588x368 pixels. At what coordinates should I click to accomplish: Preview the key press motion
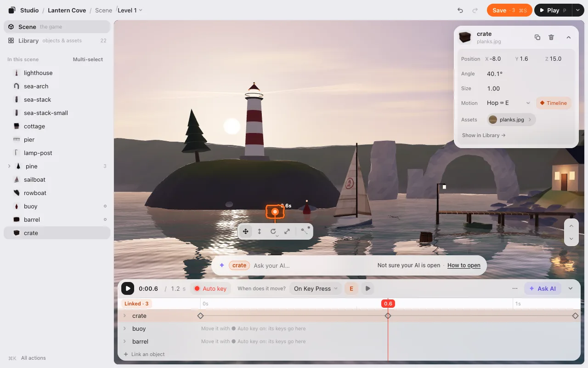[x=367, y=288]
